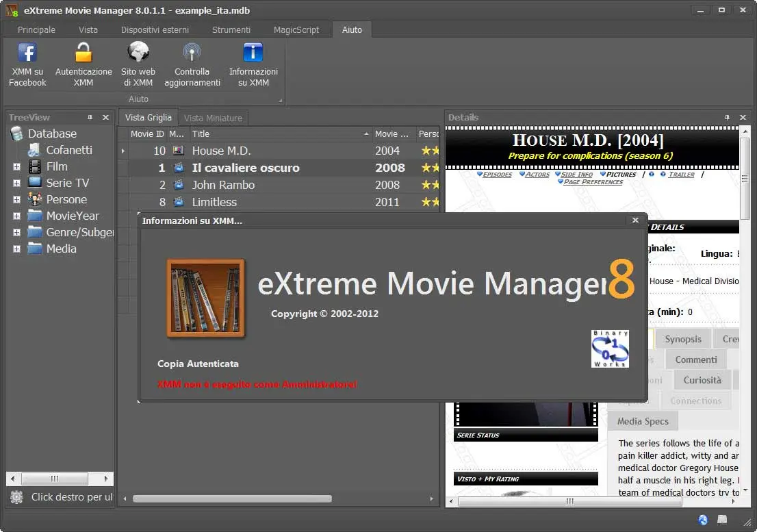This screenshot has height=532, width=757.
Task: Open the Curiosità tab in Details
Action: click(x=702, y=380)
